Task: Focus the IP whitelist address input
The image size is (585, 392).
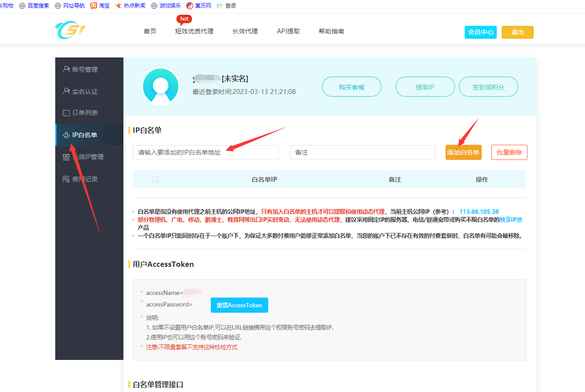Action: pos(205,152)
